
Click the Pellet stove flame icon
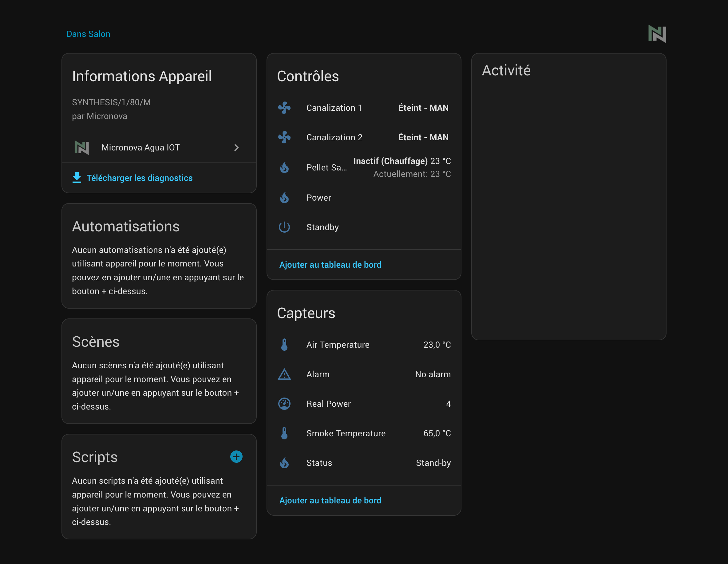284,167
